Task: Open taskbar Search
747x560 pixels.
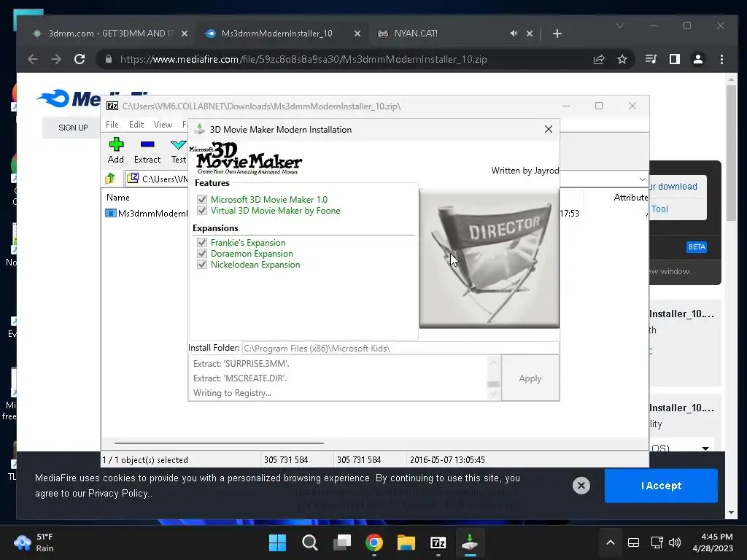Action: (309, 542)
